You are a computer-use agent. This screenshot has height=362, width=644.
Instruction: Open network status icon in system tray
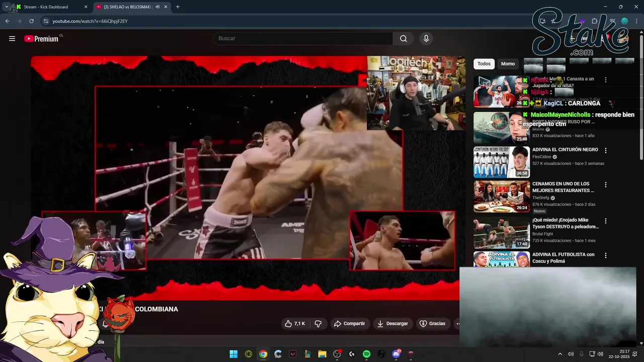tap(592, 354)
